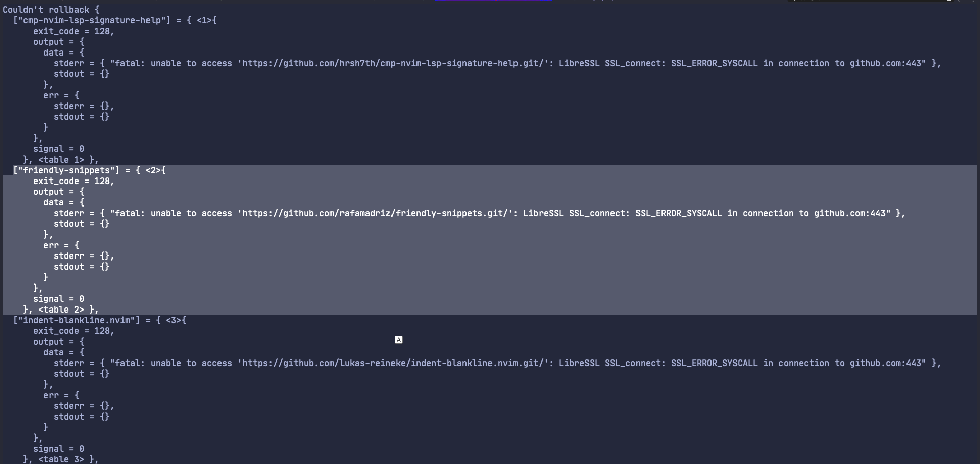Image resolution: width=980 pixels, height=464 pixels.
Task: Click "signal = 0" above <table 3>
Action: click(59, 449)
